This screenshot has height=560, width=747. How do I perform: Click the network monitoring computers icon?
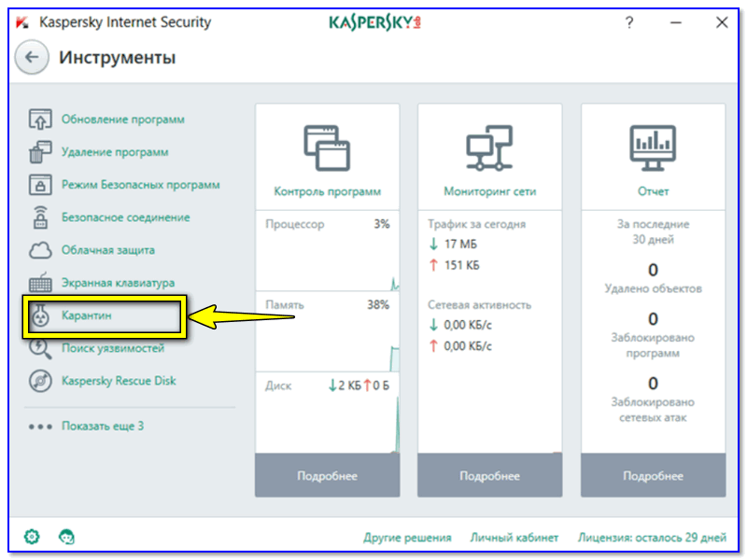tap(489, 148)
